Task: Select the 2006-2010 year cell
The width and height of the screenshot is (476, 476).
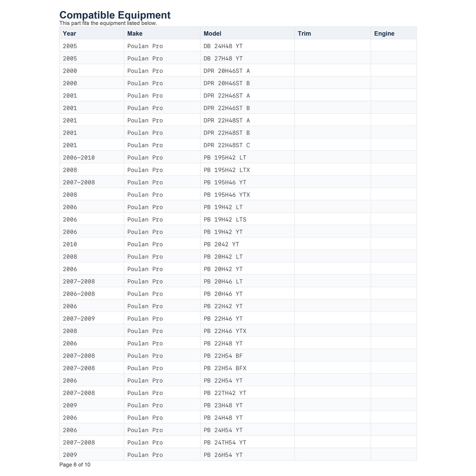Action: pyautogui.click(x=92, y=157)
